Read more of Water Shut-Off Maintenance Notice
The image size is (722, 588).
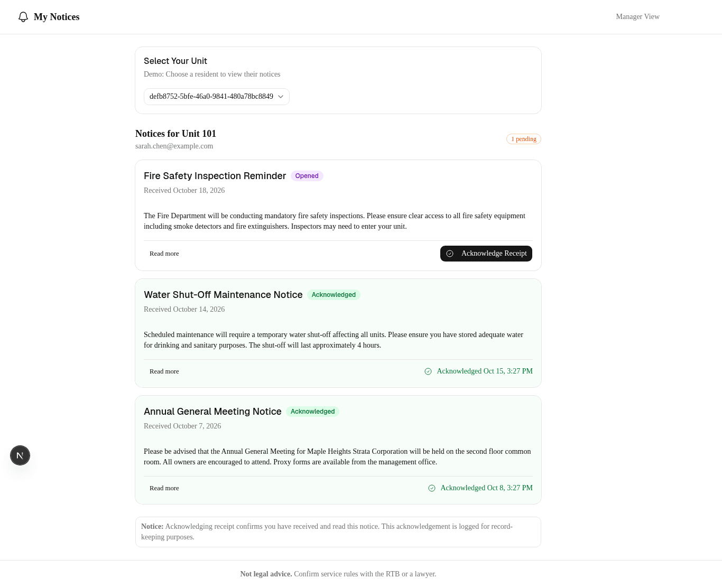164,371
